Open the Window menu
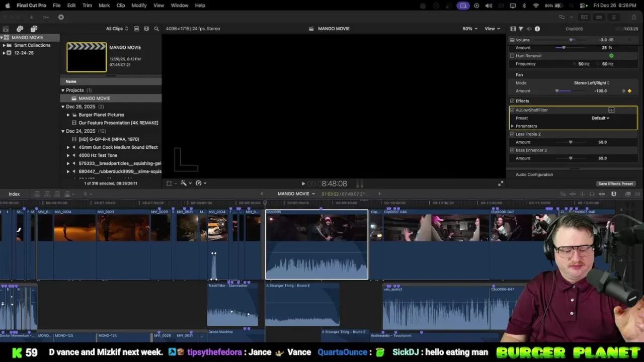The width and height of the screenshot is (644, 362). 180,6
